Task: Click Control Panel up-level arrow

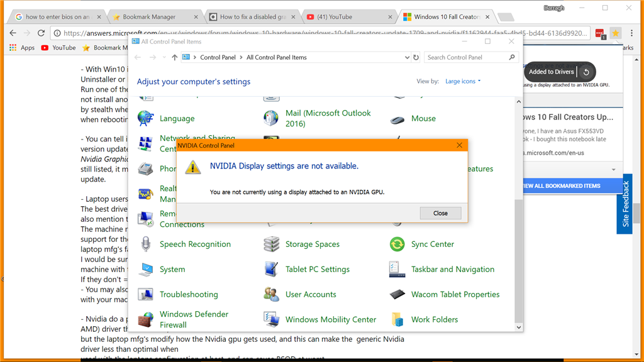Action: click(175, 57)
